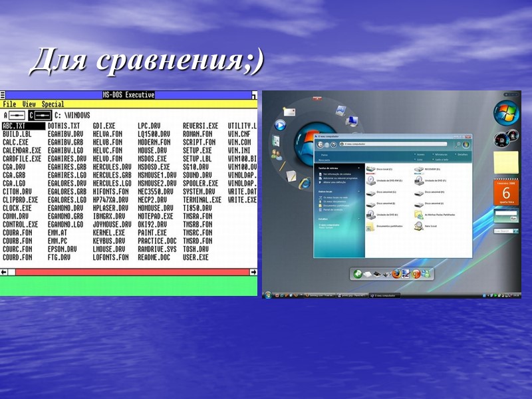Open Nero Scout item in Explorer
This screenshot has height=399, width=532.
point(426,226)
